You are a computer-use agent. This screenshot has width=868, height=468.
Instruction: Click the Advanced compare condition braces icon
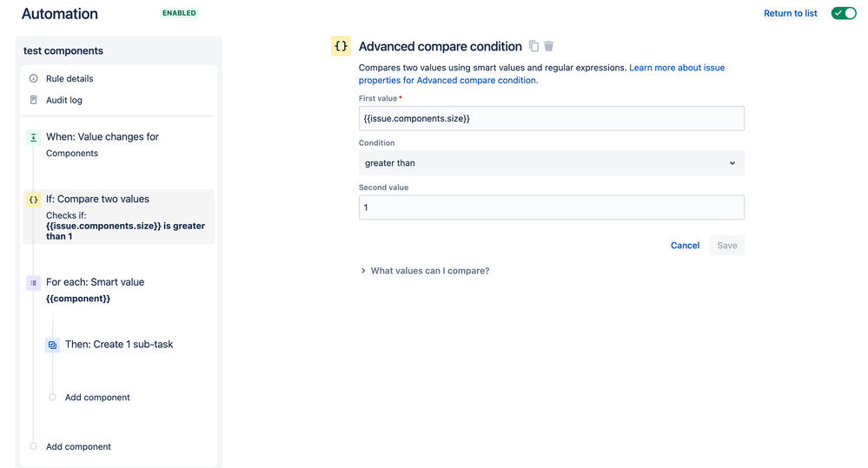coord(341,46)
